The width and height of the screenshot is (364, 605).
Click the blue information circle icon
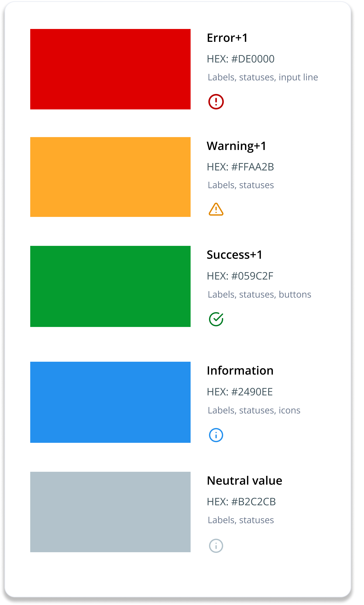[x=216, y=435]
